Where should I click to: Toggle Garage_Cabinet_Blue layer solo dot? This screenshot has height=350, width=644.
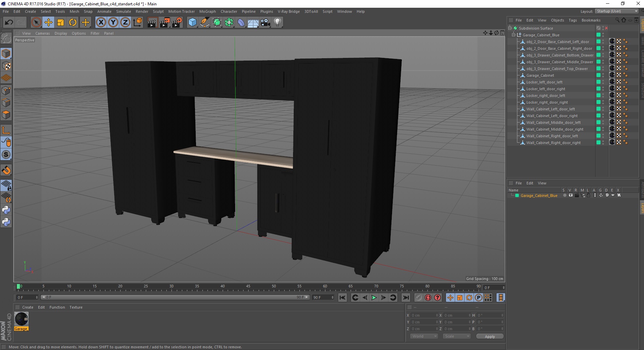565,196
